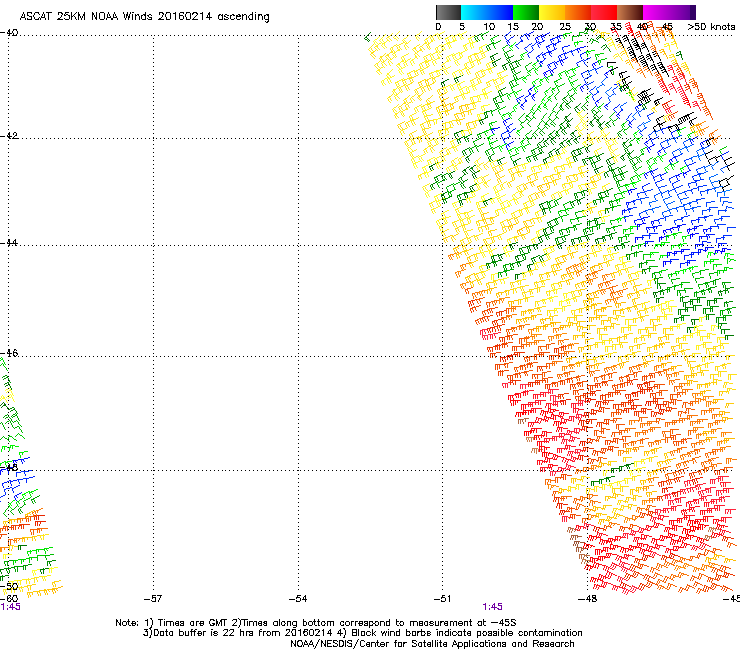Click the -54 longitude axis label
Viewport: 740px width, 650px height.
click(x=298, y=599)
